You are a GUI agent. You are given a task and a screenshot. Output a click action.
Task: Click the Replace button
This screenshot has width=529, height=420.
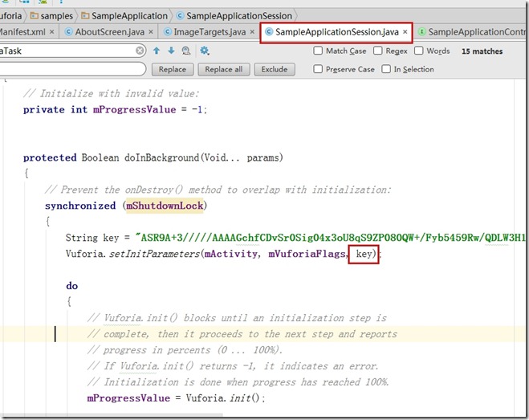point(173,69)
